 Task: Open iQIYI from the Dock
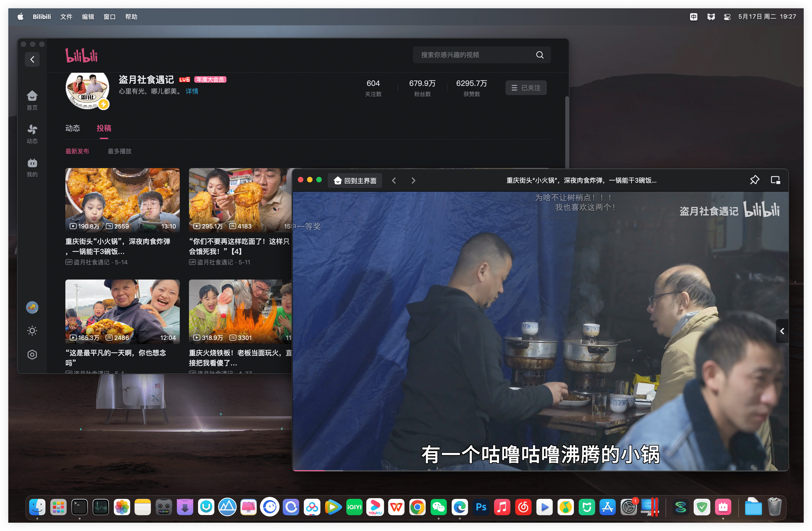[x=354, y=508]
